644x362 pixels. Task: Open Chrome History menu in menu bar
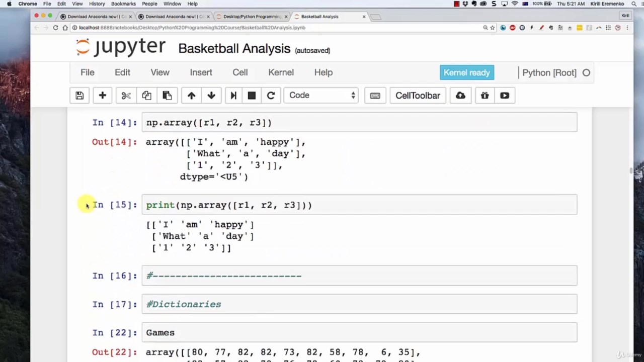(x=97, y=4)
